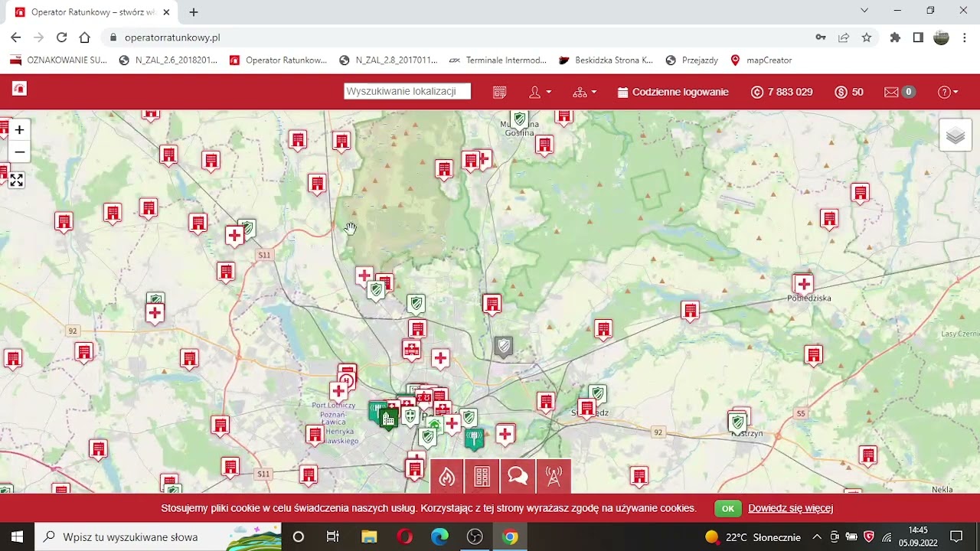The image size is (980, 551).
Task: Click the Wyszukiwanie lokalizacji search field
Action: coord(407,92)
